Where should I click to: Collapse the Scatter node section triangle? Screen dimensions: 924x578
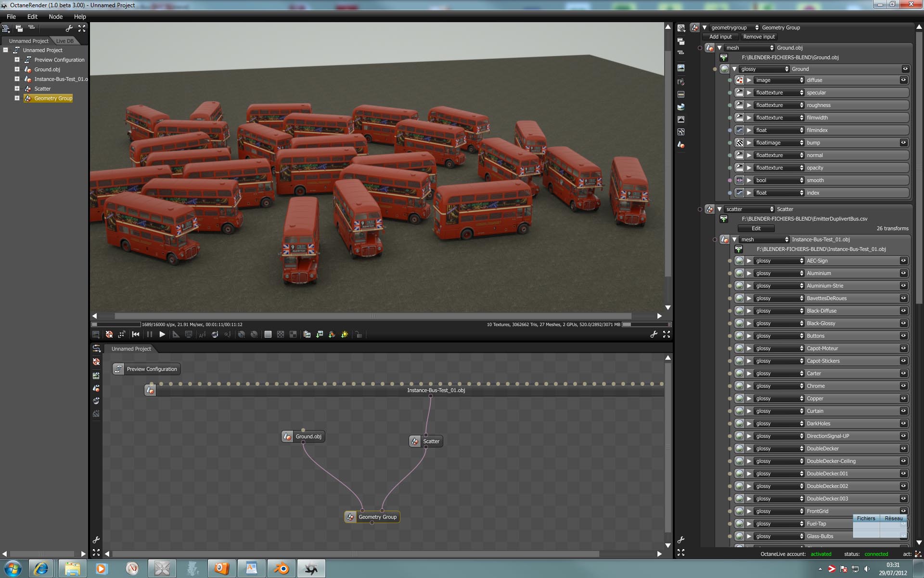tap(719, 209)
